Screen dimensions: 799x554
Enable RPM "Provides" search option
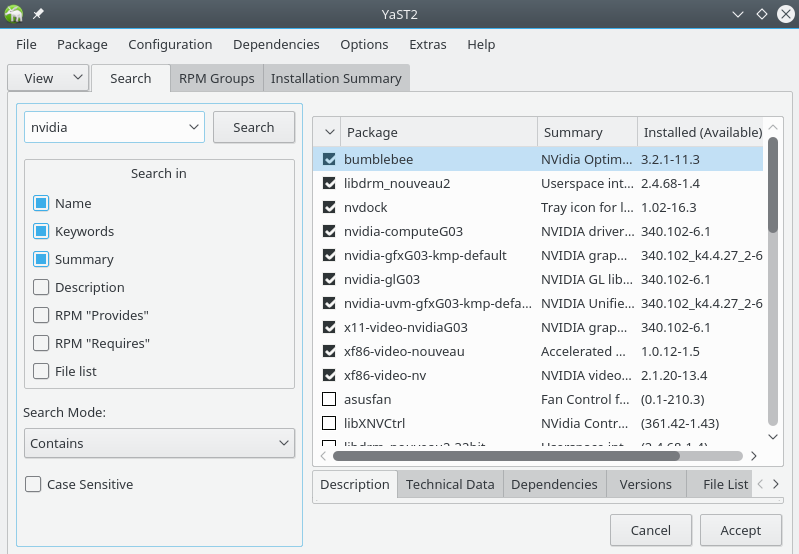tap(41, 315)
